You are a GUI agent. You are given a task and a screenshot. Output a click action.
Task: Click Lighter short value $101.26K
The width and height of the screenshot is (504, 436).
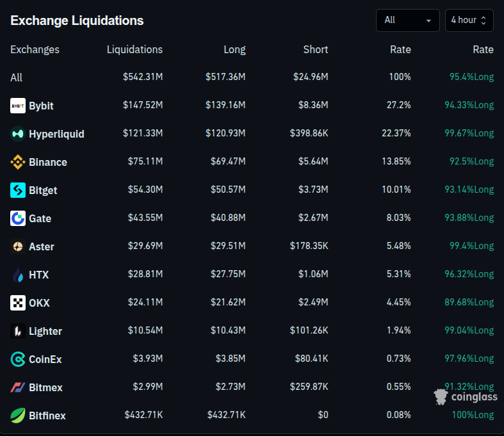(309, 330)
